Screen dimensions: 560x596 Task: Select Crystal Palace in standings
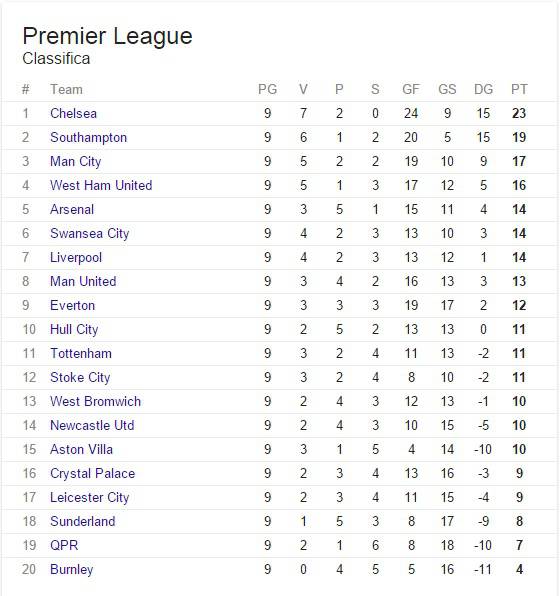tap(93, 473)
